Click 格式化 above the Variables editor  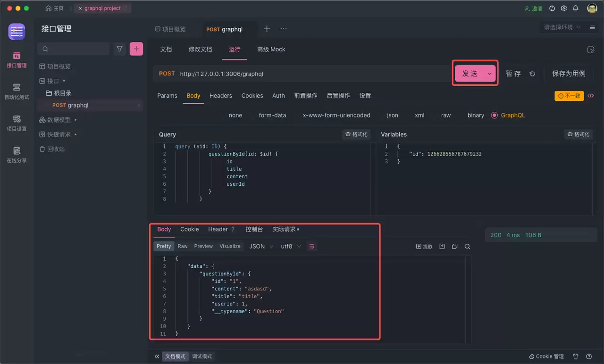[578, 134]
